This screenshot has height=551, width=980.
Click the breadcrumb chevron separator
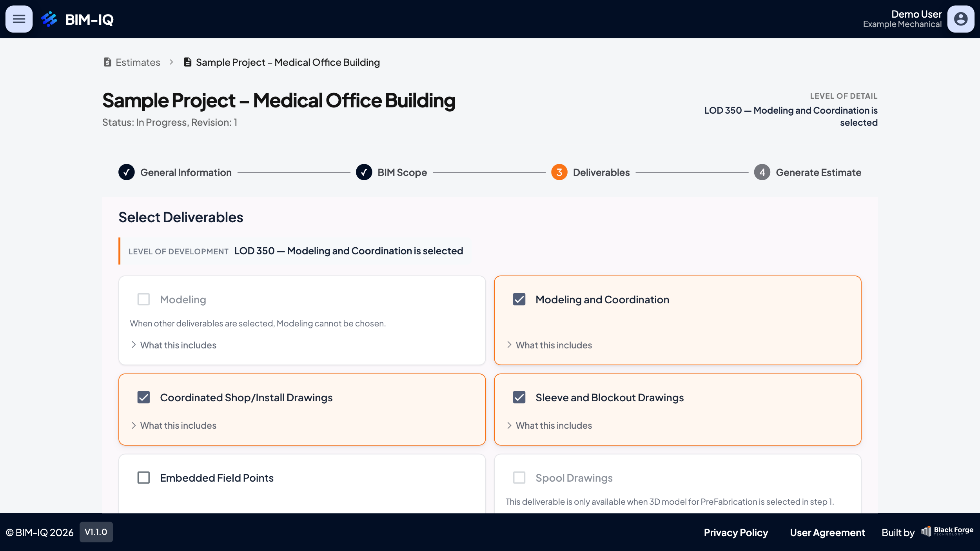click(x=171, y=62)
